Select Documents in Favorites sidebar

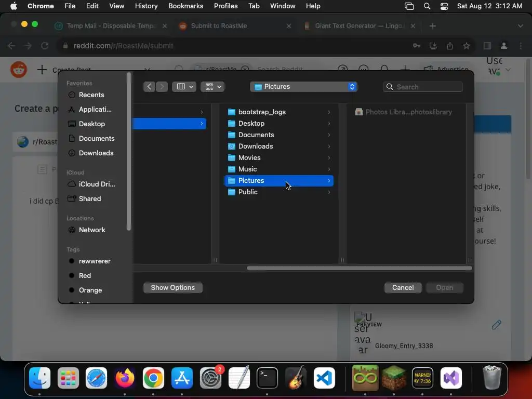[x=96, y=138]
